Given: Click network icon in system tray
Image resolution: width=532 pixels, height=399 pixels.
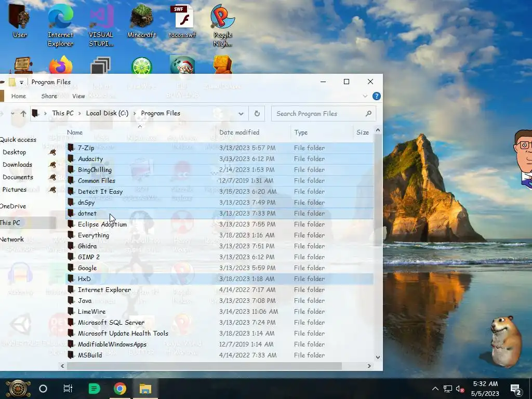Looking at the screenshot, I should pos(447,389).
